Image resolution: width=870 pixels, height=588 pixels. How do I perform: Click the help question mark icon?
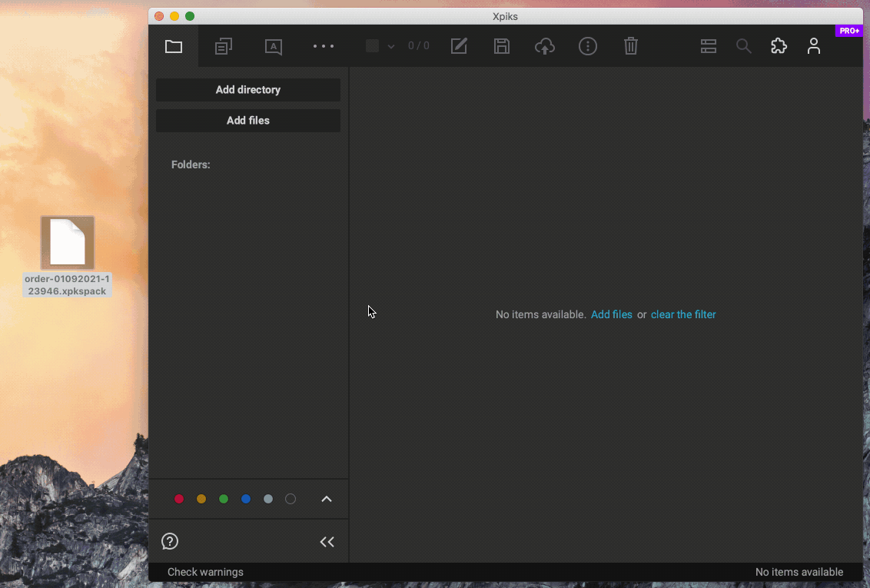170,541
